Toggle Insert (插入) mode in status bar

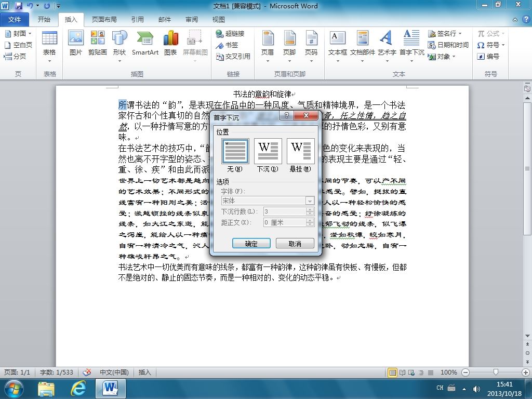(144, 373)
